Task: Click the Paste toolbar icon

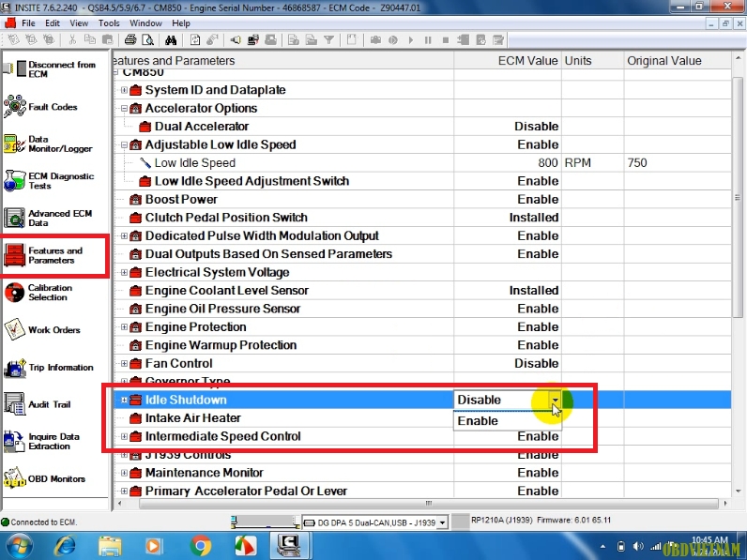Action: (108, 40)
